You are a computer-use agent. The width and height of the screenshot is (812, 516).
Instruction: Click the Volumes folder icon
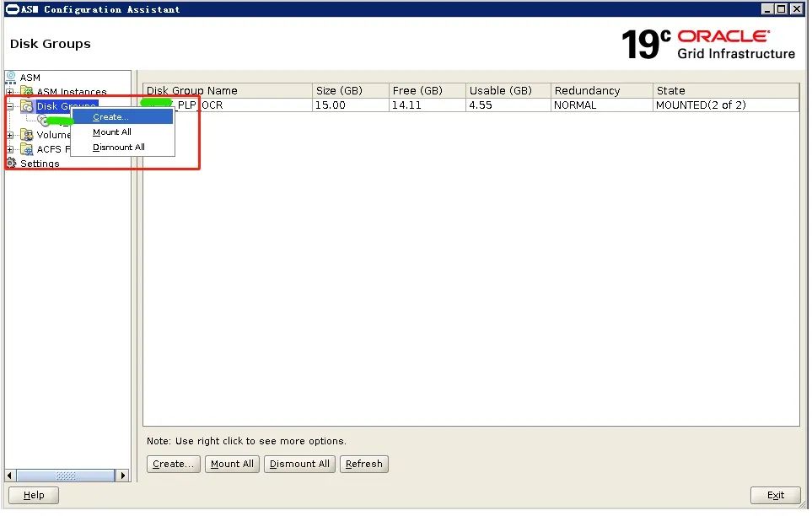[x=27, y=135]
